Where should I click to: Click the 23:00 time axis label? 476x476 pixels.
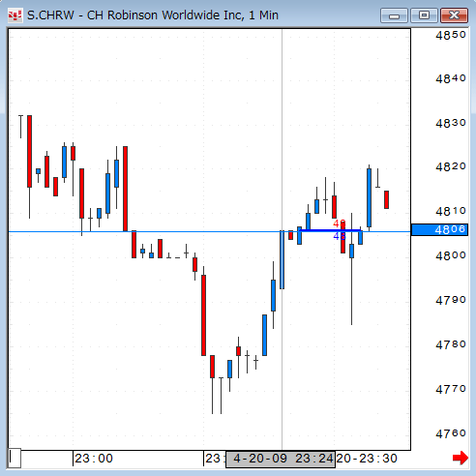(x=94, y=459)
